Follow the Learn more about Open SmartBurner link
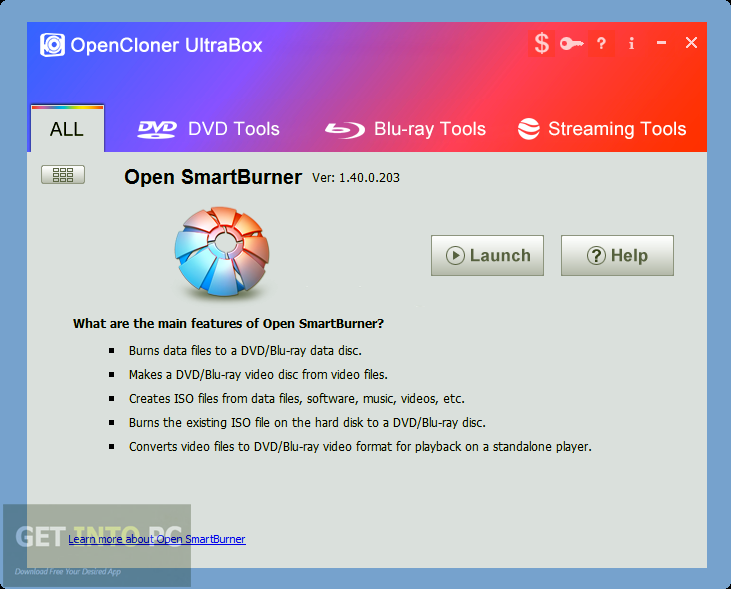This screenshot has height=589, width=731. (x=157, y=539)
